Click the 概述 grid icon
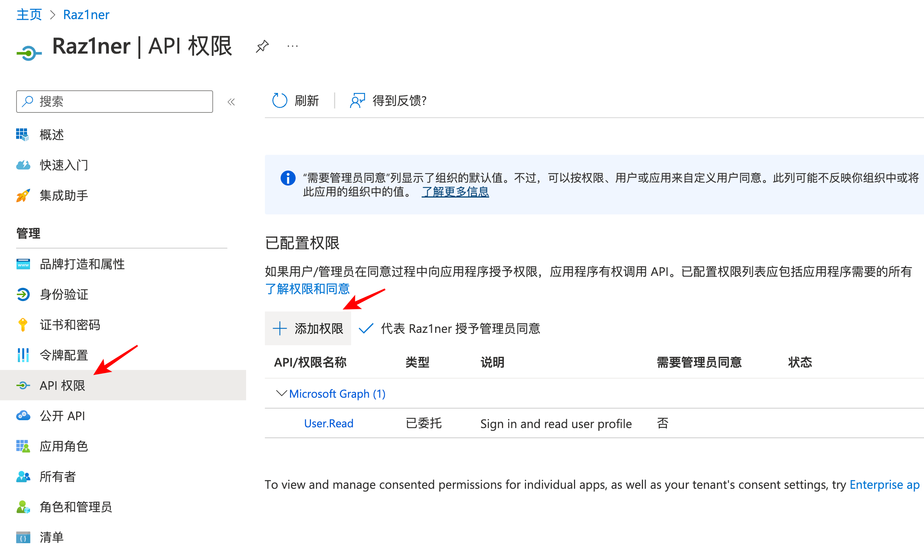Image resolution: width=924 pixels, height=560 pixels. coord(23,134)
